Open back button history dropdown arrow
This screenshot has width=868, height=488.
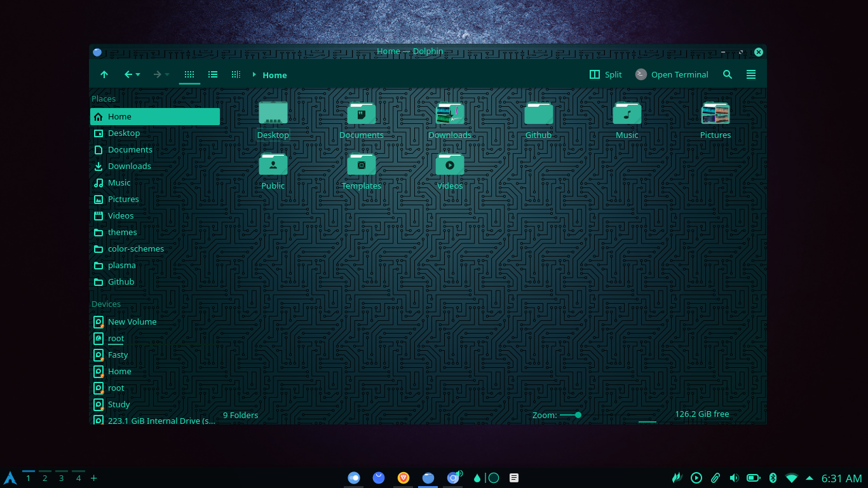pos(138,75)
